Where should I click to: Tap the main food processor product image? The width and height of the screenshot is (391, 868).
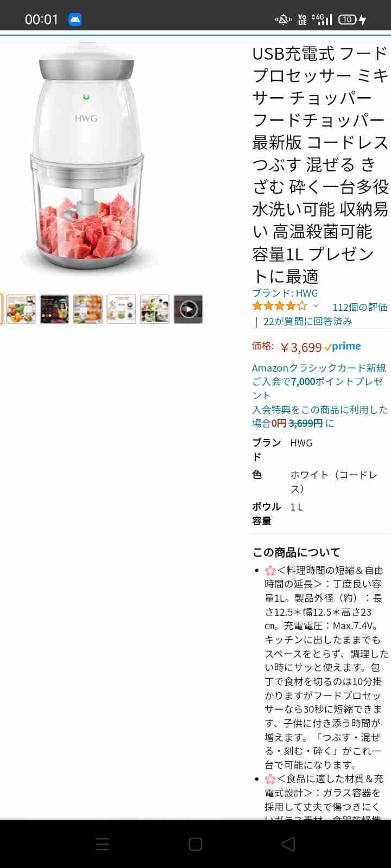(86, 157)
